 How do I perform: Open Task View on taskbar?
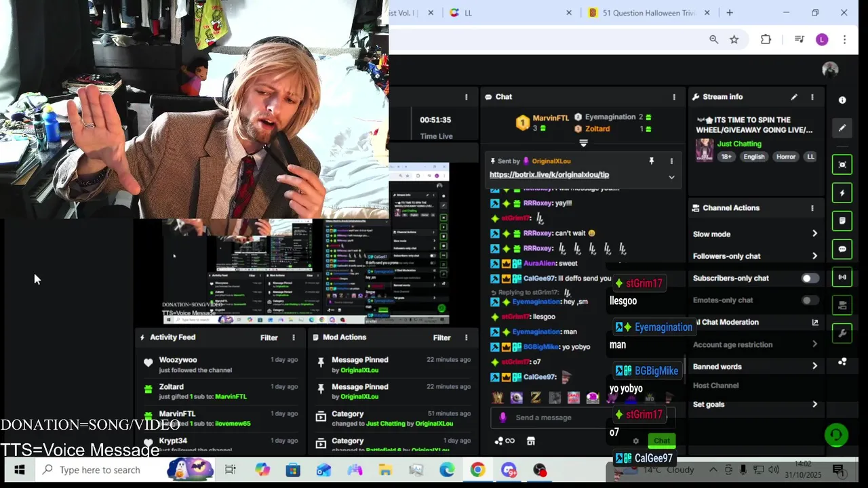(230, 470)
